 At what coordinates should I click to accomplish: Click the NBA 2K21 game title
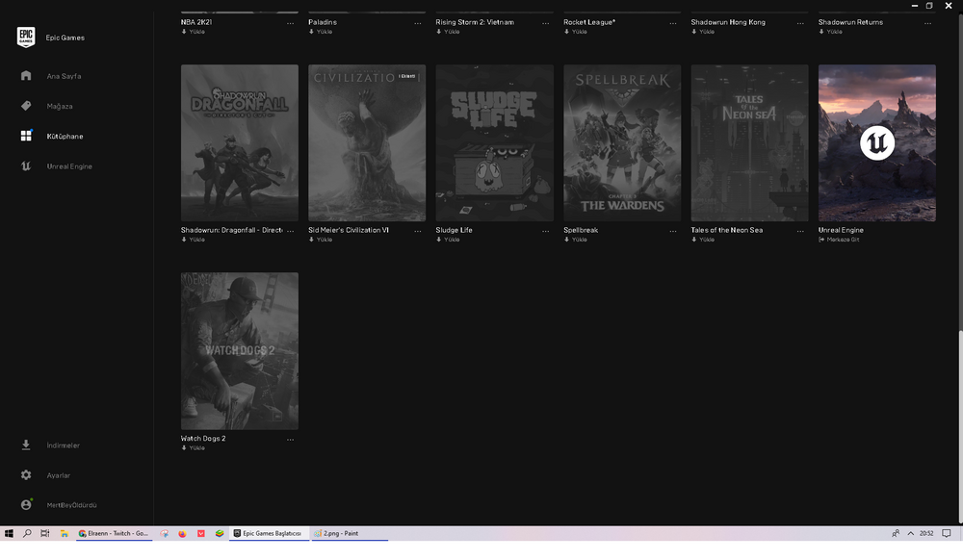click(x=196, y=22)
